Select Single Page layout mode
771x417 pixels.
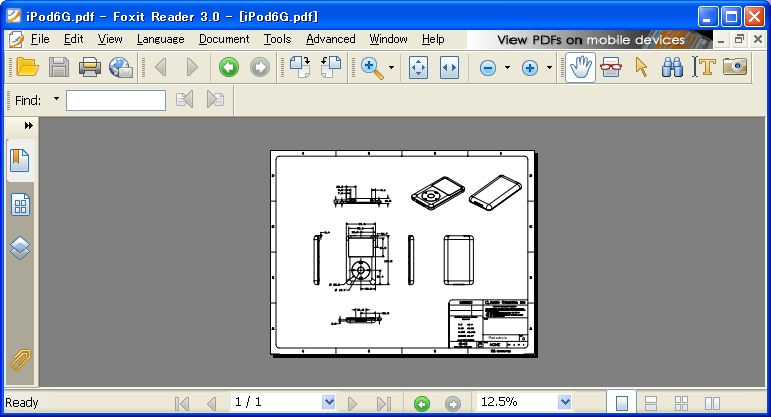point(622,403)
